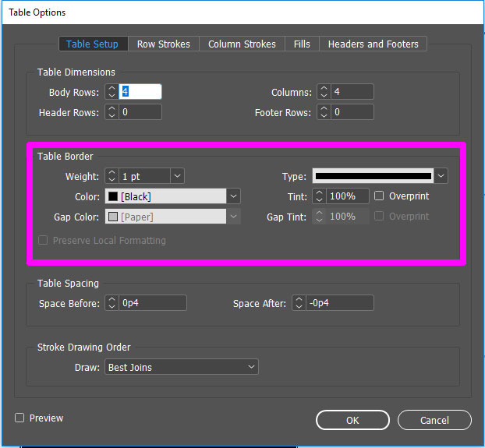
Task: Click the OK button
Action: [x=352, y=420]
